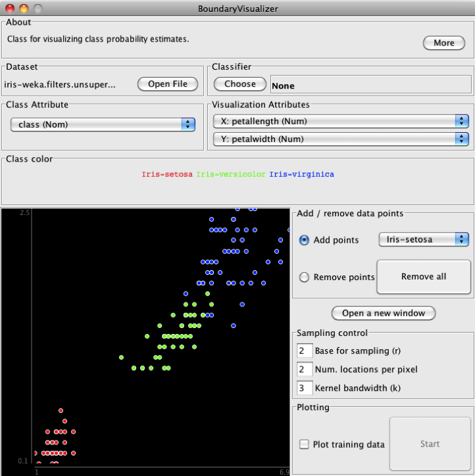Enable Plot training data checkbox

pos(304,444)
